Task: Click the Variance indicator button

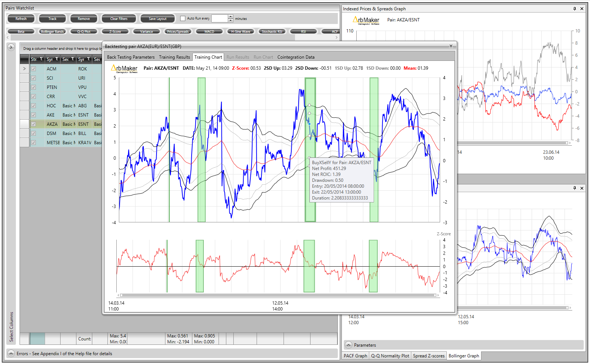Action: coord(147,32)
